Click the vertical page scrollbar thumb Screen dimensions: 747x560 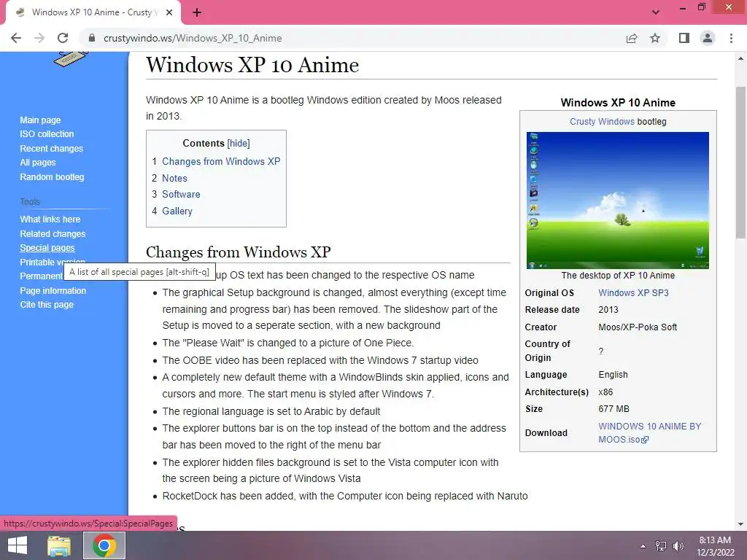[x=740, y=163]
